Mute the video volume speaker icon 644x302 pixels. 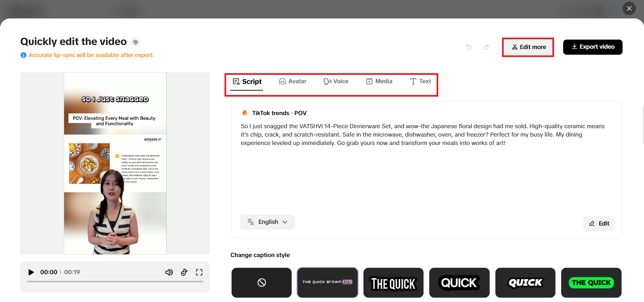[169, 272]
